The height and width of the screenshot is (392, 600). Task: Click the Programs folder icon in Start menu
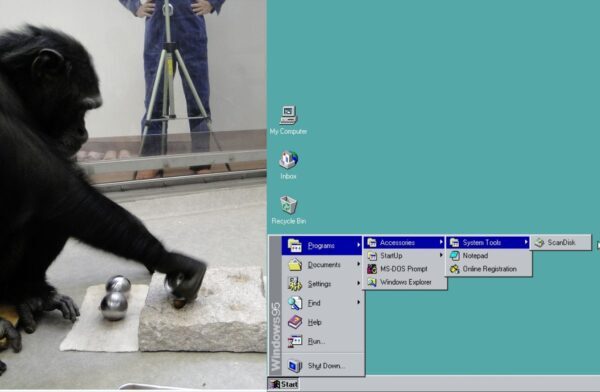pyautogui.click(x=295, y=245)
